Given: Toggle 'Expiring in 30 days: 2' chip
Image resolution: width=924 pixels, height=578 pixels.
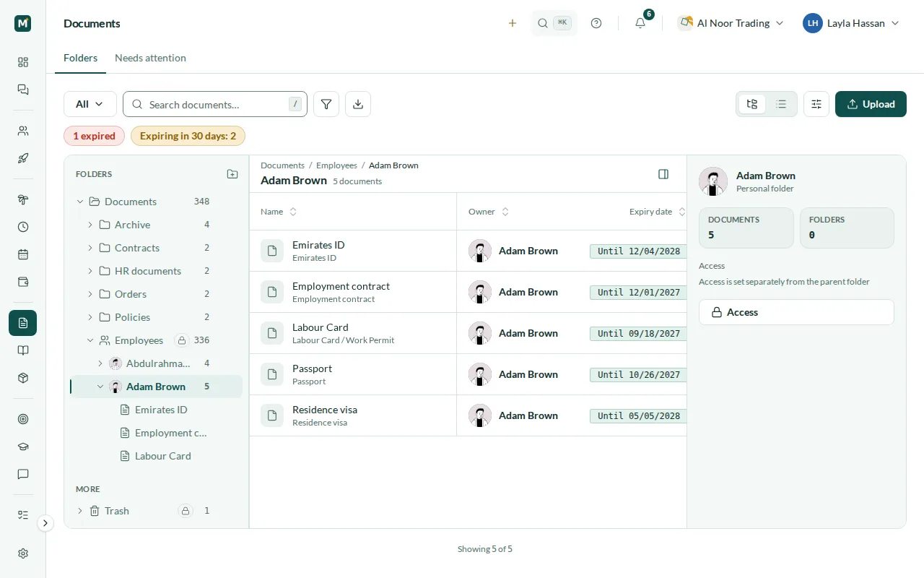Looking at the screenshot, I should tap(188, 136).
